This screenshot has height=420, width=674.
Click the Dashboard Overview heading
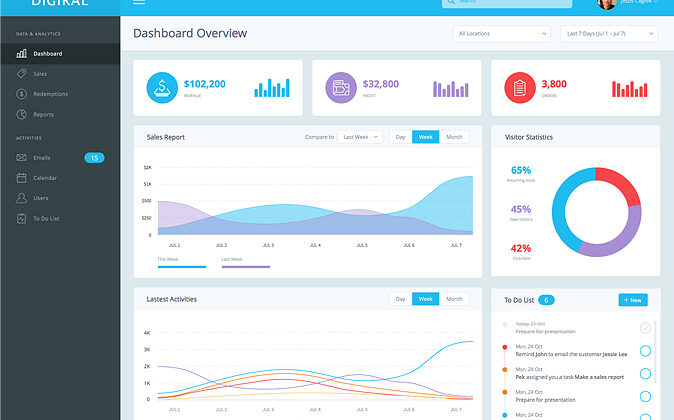190,34
